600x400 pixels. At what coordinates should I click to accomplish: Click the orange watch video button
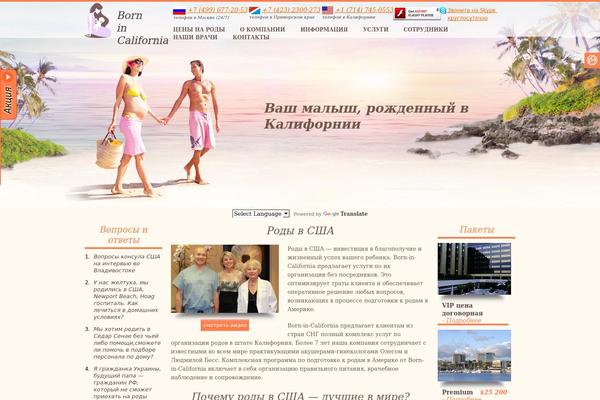[225, 325]
